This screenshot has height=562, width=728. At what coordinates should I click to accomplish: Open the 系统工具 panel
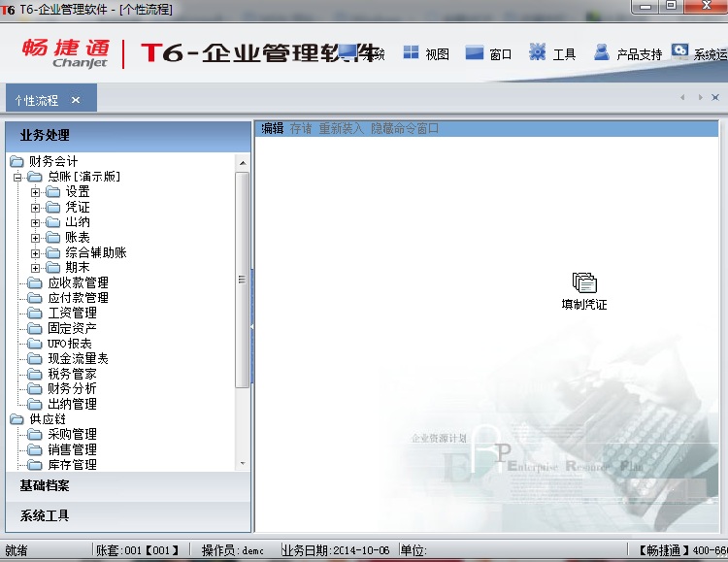[x=128, y=515]
